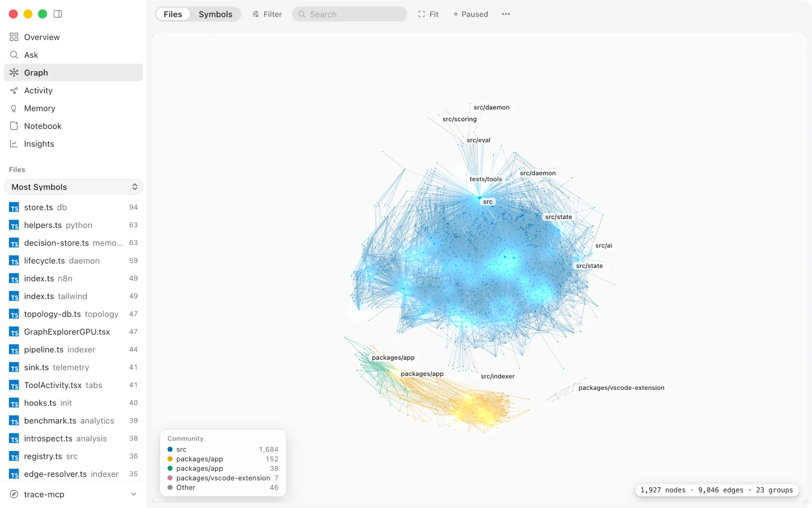Screen dimensions: 812x508
Task: Open the Ask section
Action: [x=74, y=55]
